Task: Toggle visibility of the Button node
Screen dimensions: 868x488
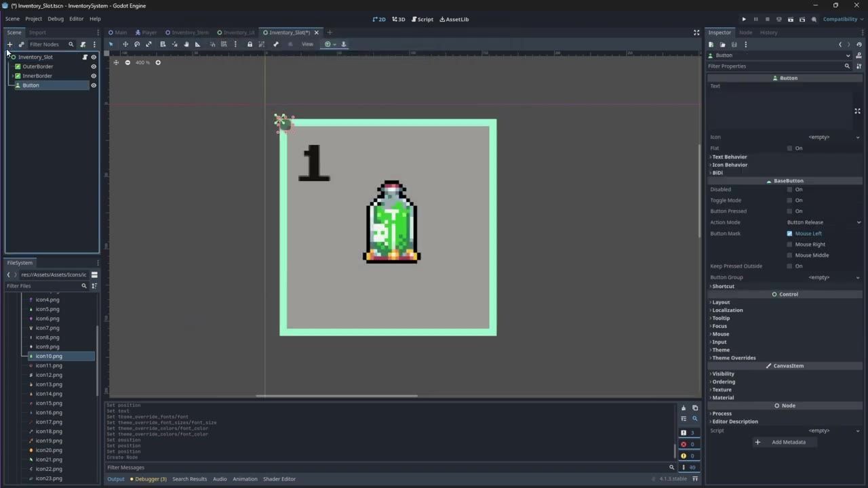Action: (94, 85)
